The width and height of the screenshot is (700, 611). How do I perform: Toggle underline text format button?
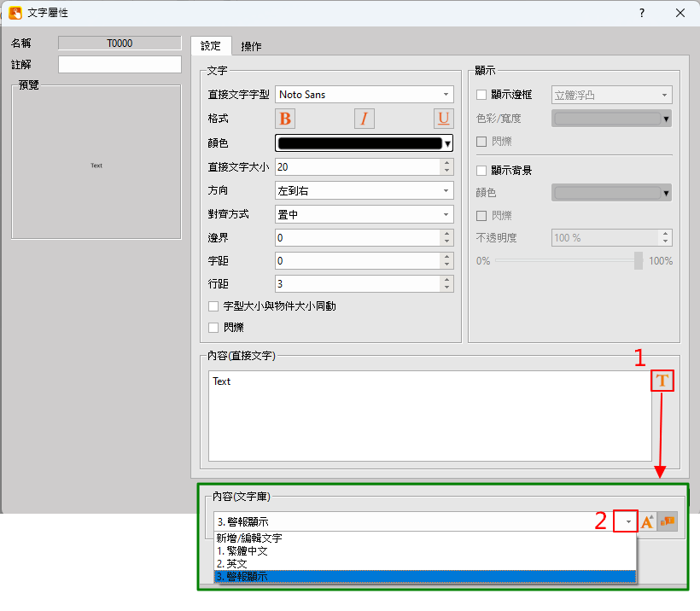tap(443, 119)
